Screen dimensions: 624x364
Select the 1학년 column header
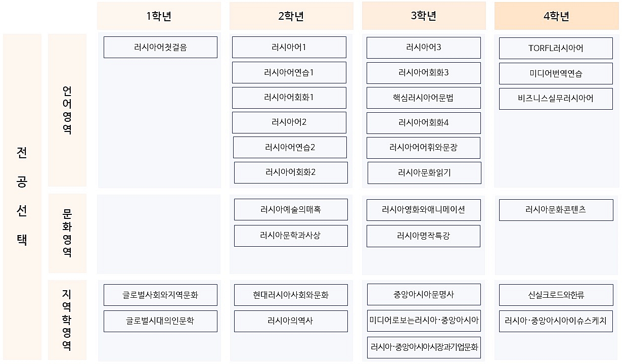click(159, 16)
